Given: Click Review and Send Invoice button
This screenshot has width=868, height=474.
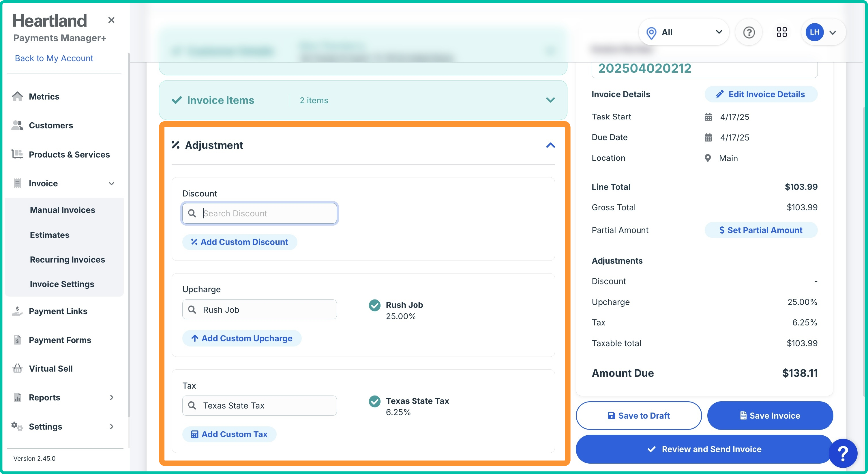Looking at the screenshot, I should [704, 449].
